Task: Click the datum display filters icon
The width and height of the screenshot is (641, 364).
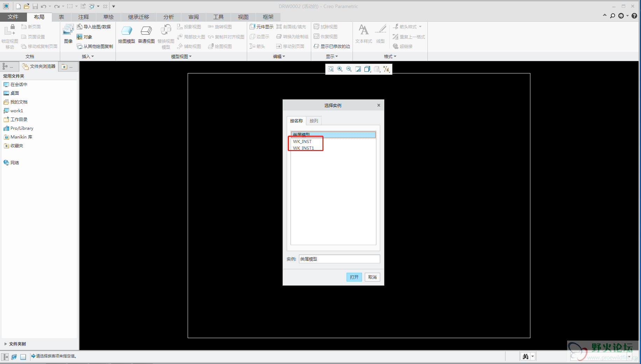Action: pos(386,69)
